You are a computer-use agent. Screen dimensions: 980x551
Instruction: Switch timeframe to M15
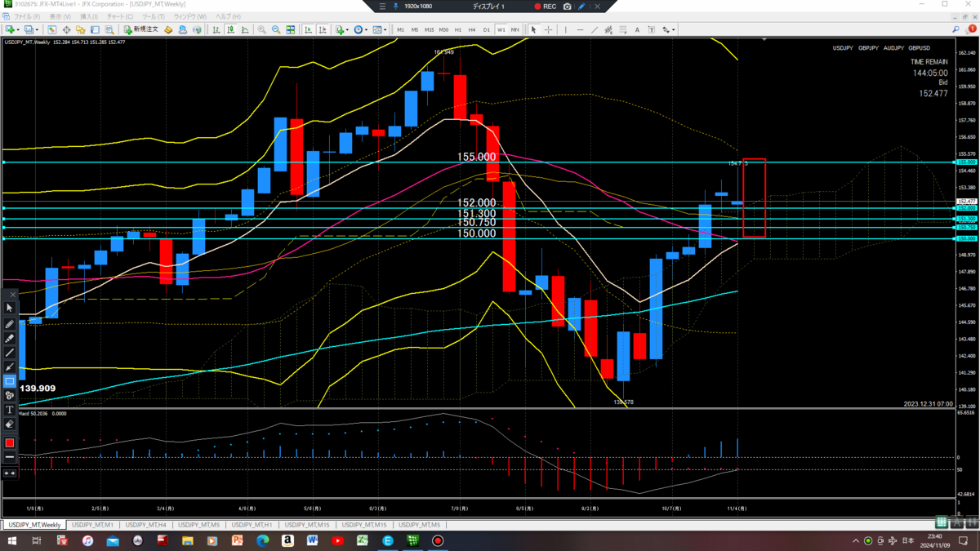429,29
